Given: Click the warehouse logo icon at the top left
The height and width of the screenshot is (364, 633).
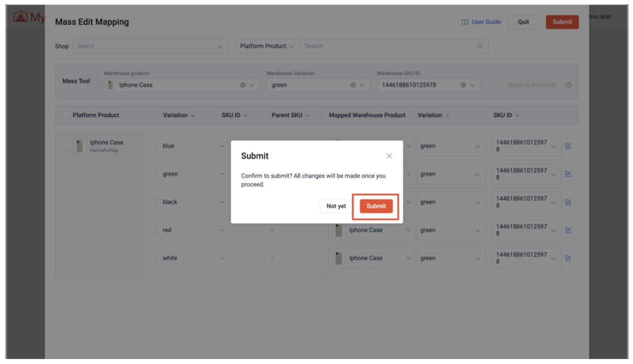Looking at the screenshot, I should pyautogui.click(x=20, y=17).
